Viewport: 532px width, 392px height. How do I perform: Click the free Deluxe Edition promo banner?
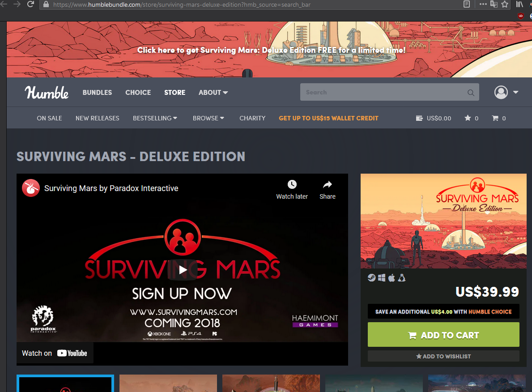[269, 50]
